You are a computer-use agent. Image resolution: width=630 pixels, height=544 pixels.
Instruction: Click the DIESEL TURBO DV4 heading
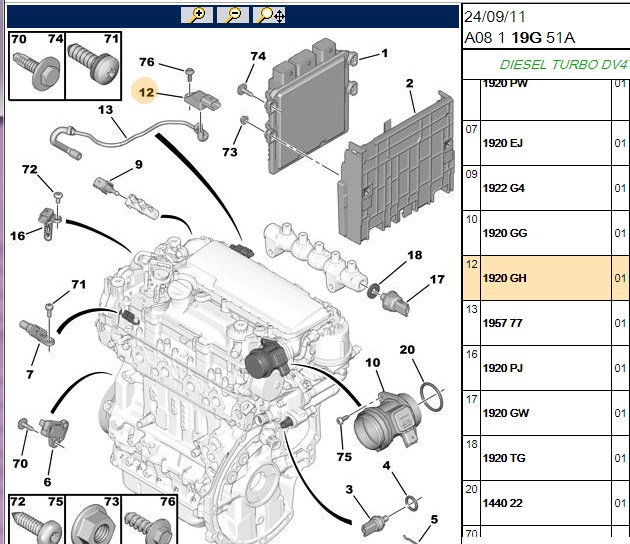point(564,65)
